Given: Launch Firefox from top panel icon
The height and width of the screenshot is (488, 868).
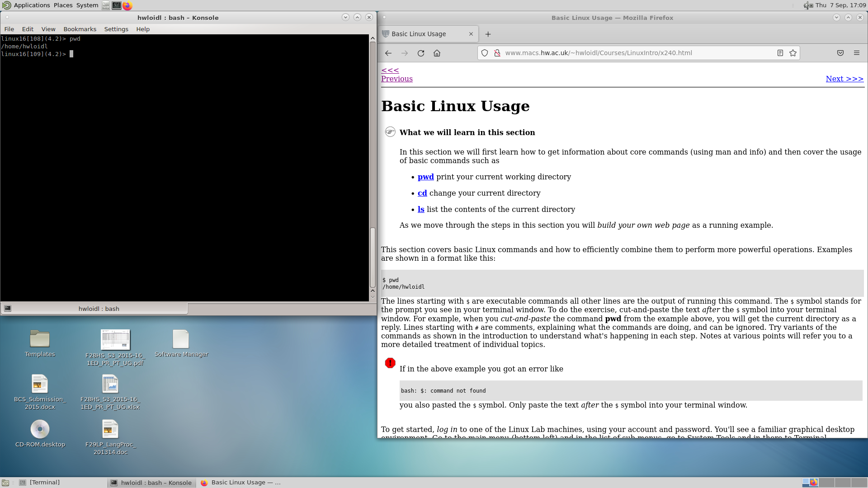Looking at the screenshot, I should click(x=127, y=5).
